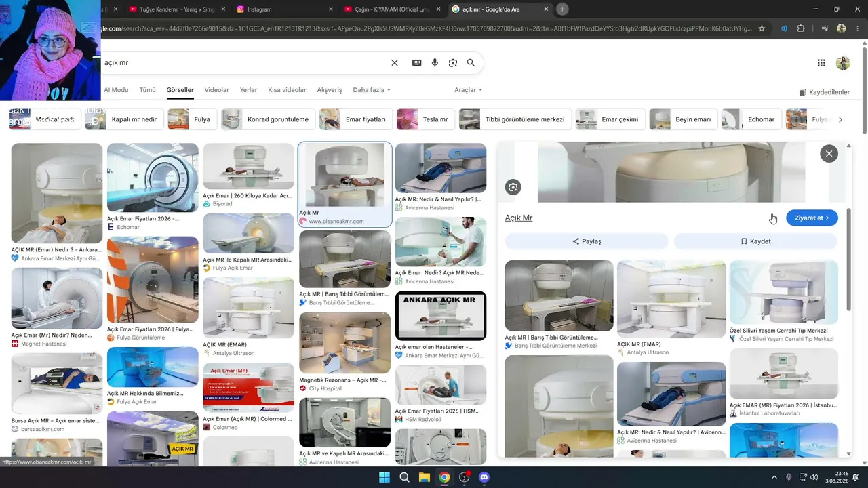Open the media control icon in Chrome toolbar
This screenshot has width=868, height=488.
pos(825,28)
